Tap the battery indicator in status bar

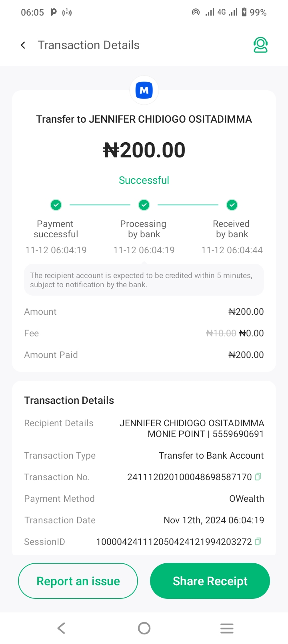pos(244,12)
